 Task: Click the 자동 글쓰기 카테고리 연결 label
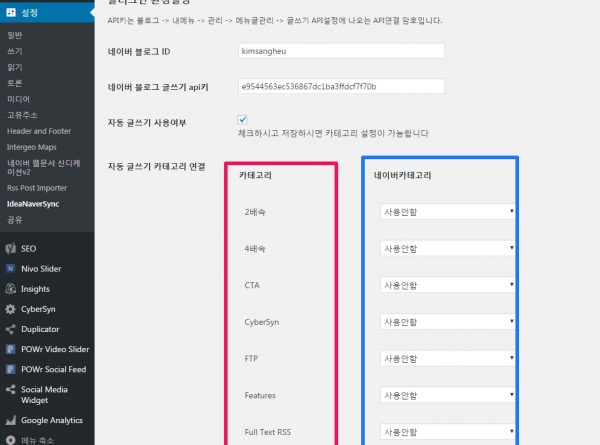tap(157, 166)
